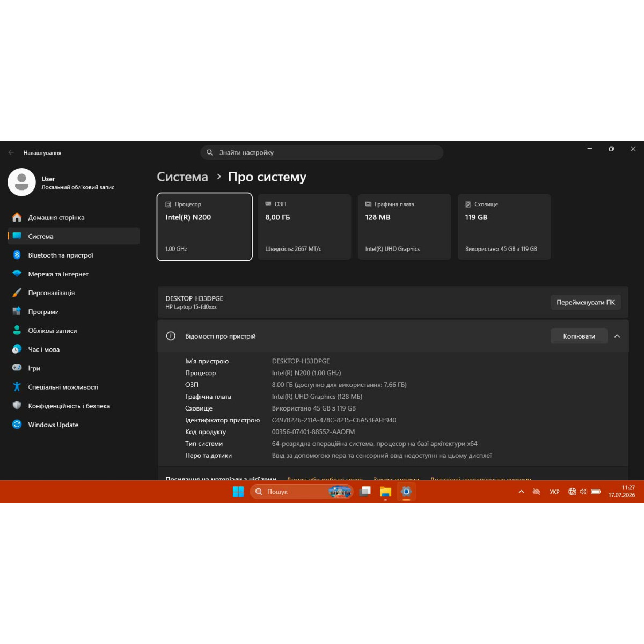The height and width of the screenshot is (644, 644).
Task: Collapse the Відомості про пристрій section
Action: [617, 336]
